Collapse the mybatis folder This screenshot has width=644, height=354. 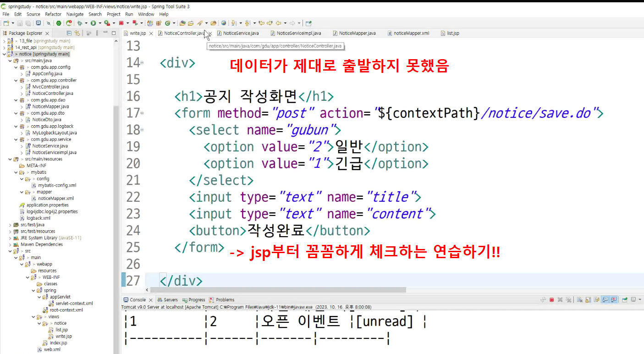(16, 172)
